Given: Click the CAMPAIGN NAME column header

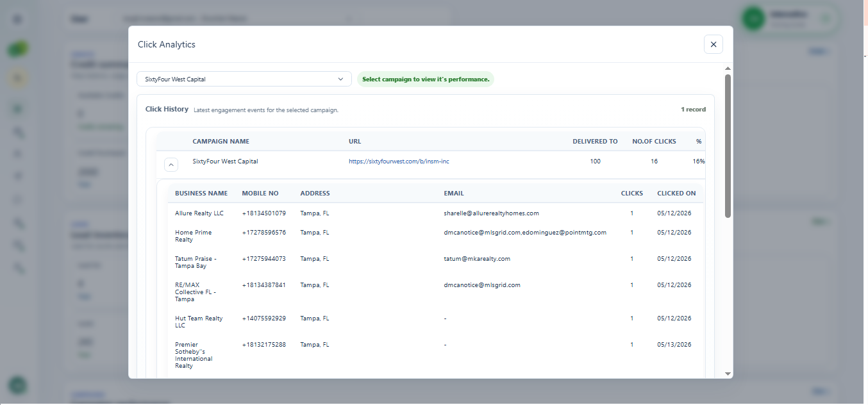Looking at the screenshot, I should point(221,142).
